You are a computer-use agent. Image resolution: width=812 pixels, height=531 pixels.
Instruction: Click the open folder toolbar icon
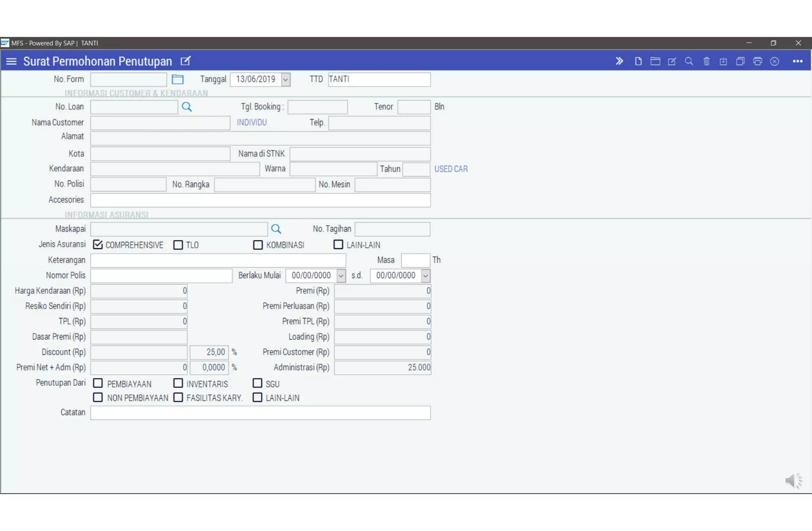click(655, 61)
